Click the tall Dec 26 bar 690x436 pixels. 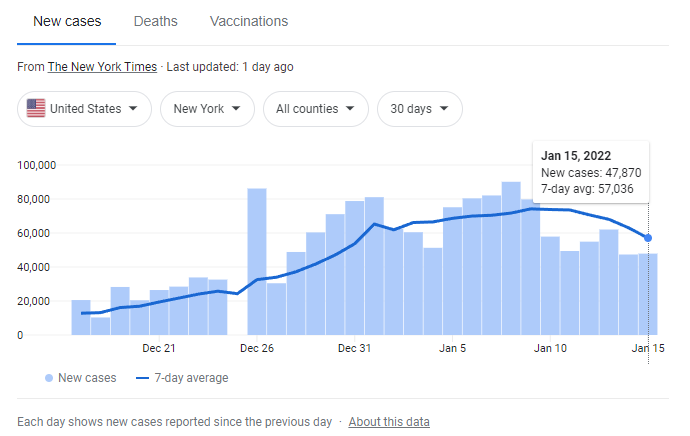coord(257,261)
